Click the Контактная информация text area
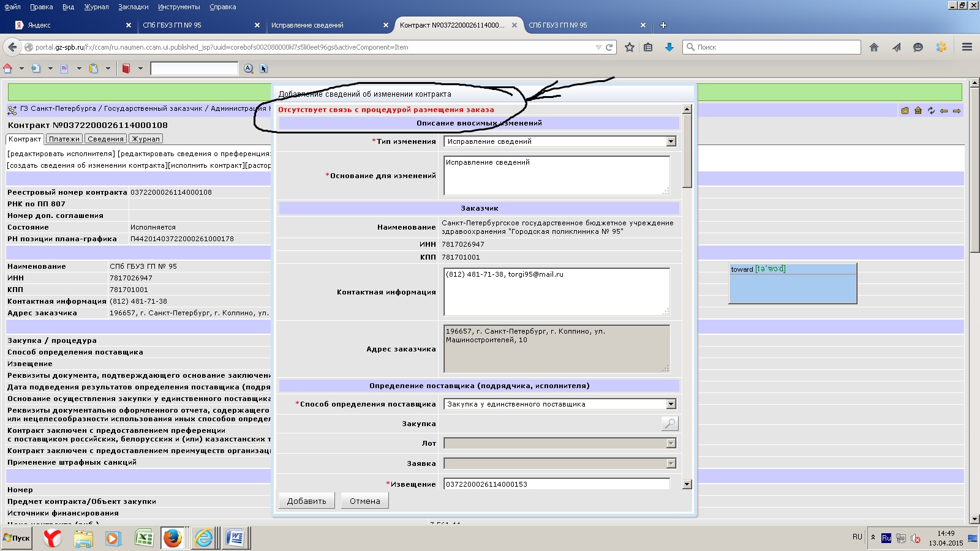This screenshot has width=980, height=551. point(557,292)
